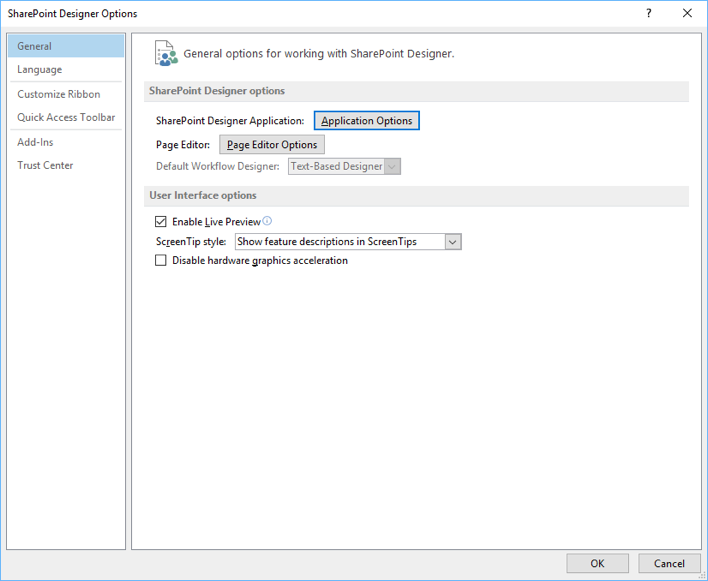Toggle the Enable Live Preview checkbox
Image resolution: width=708 pixels, height=581 pixels.
(x=160, y=222)
